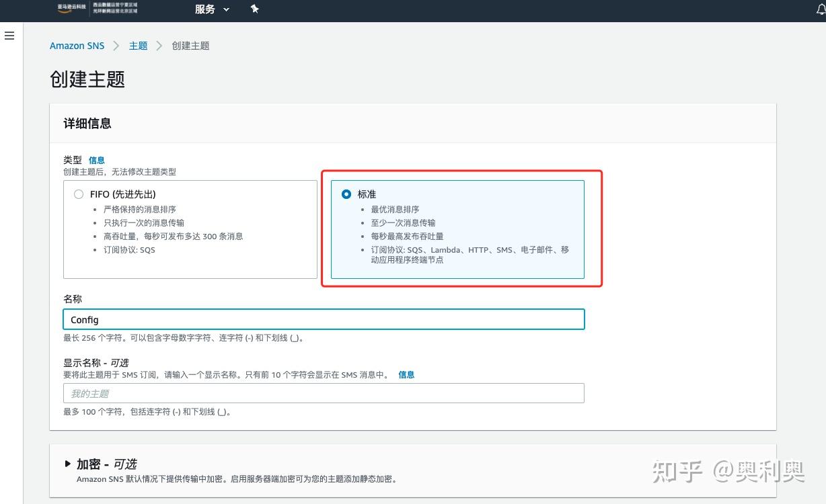This screenshot has height=504, width=826.
Task: Navigate to the 主题 breadcrumb
Action: 138,45
